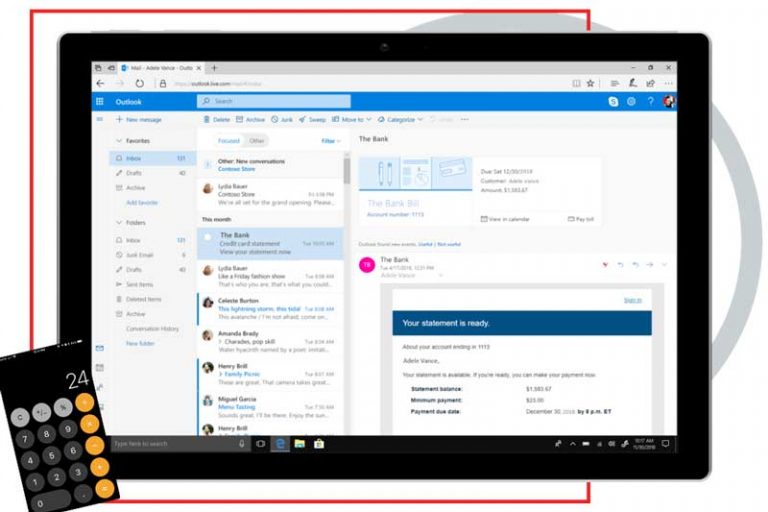Switch to Calendar module icon in sidebar

tap(100, 367)
